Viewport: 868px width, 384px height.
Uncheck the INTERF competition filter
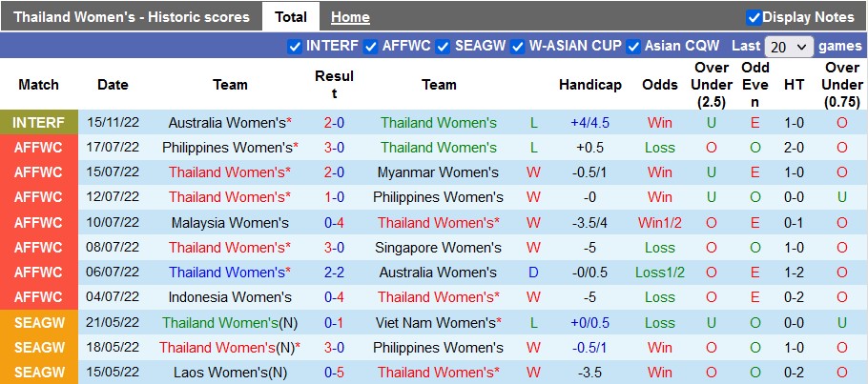coord(295,46)
